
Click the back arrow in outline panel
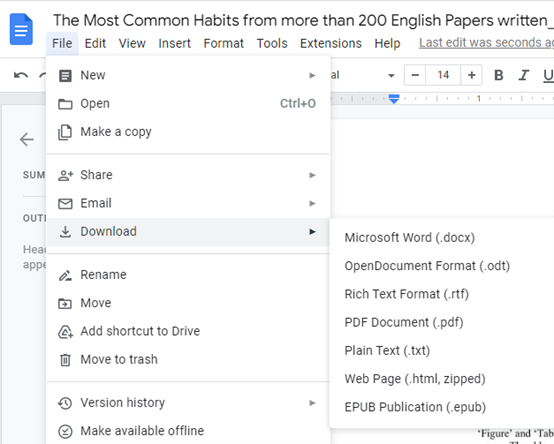[26, 140]
